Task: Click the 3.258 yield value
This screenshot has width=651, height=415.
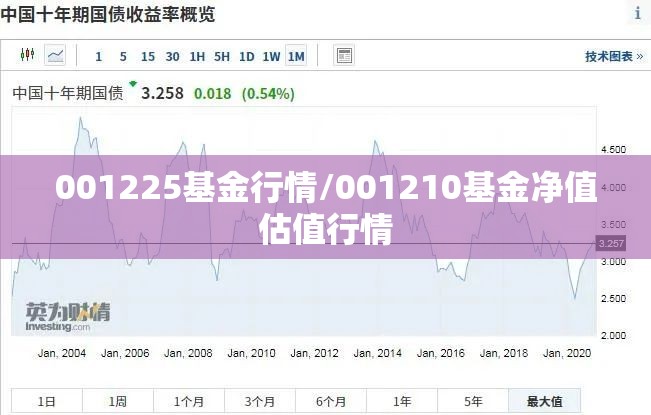Action: (x=162, y=93)
